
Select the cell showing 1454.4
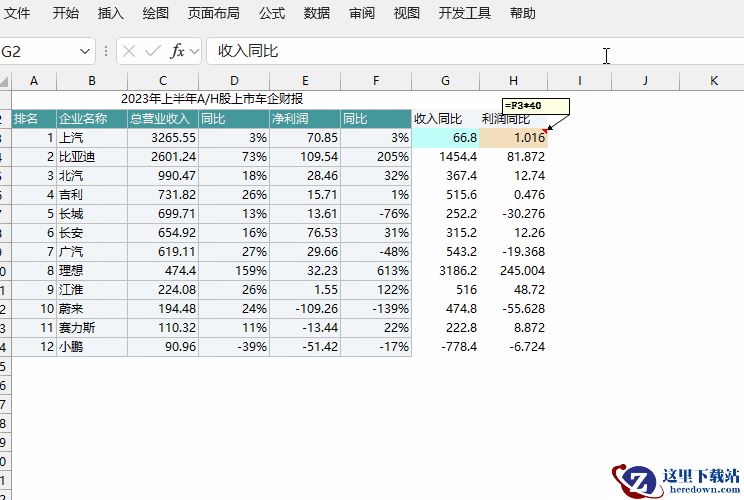pos(445,157)
